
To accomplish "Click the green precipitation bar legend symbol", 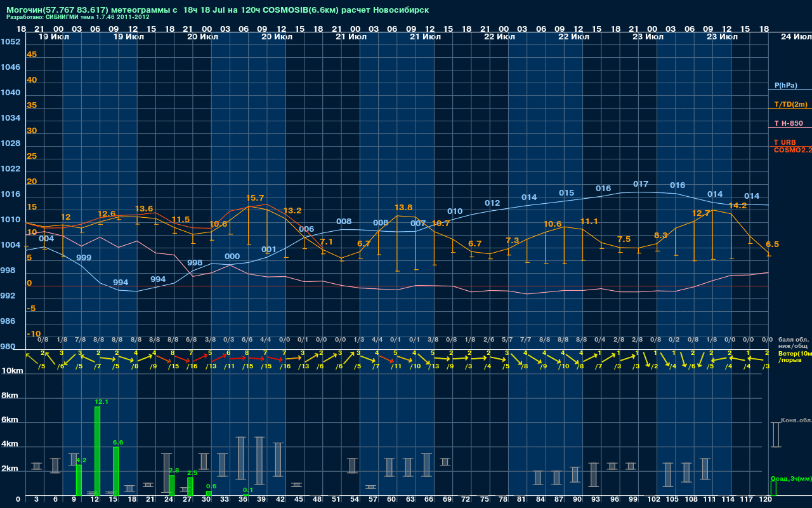I will tap(773, 488).
